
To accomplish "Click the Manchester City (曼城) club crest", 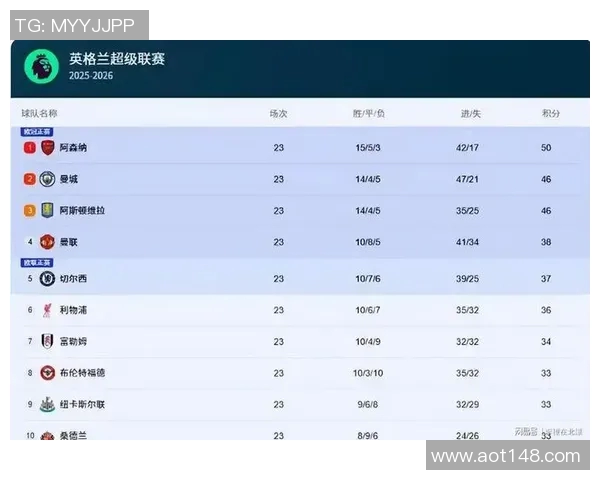I will pos(47,179).
